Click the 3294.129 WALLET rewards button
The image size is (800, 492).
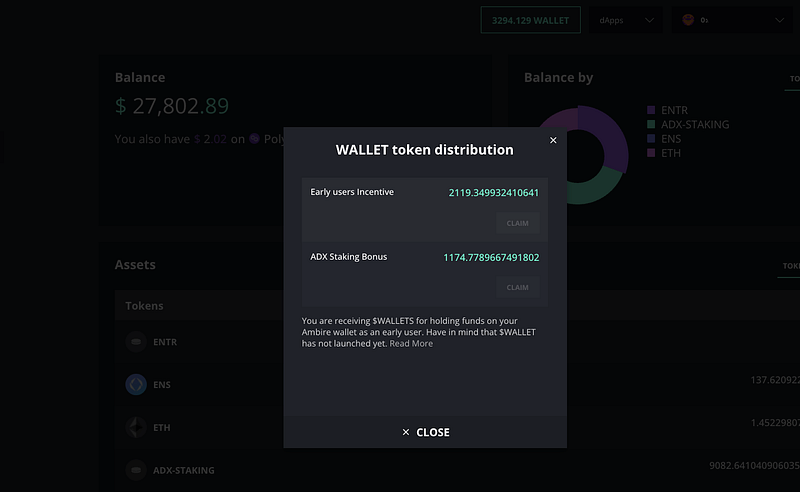pos(531,20)
